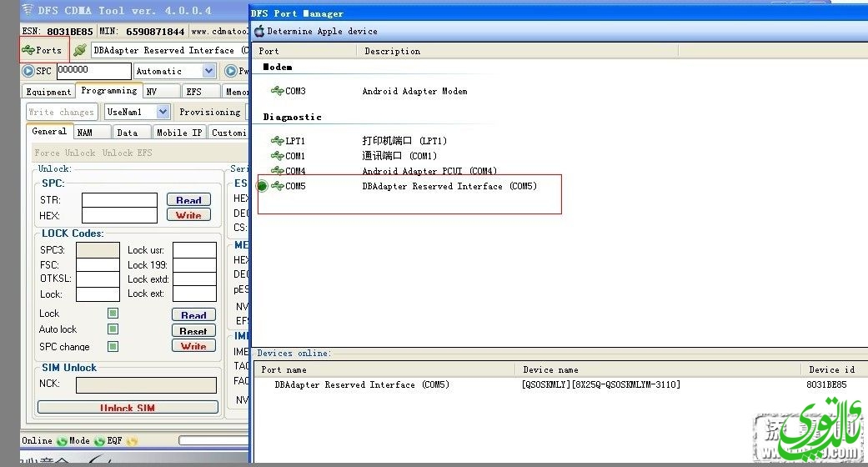Image resolution: width=868 pixels, height=467 pixels.
Task: Click the SPC3 input field
Action: [98, 250]
